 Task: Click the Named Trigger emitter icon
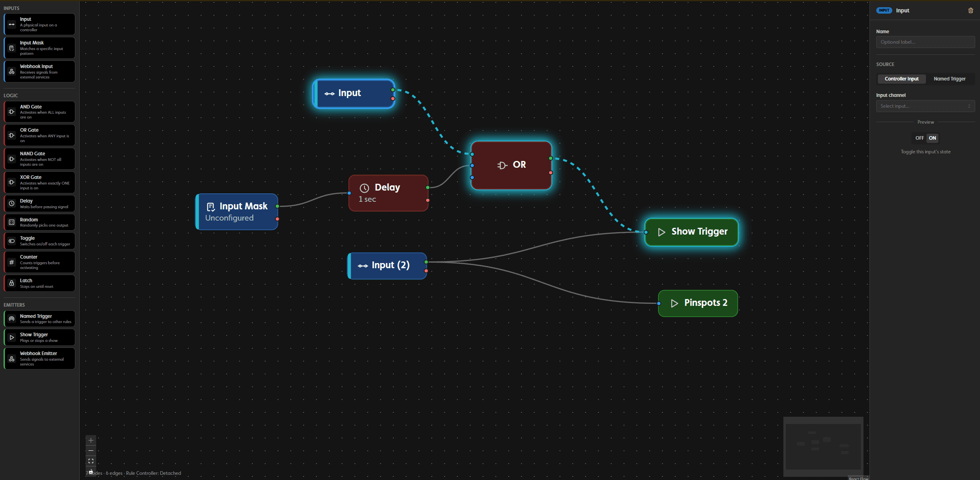11,318
